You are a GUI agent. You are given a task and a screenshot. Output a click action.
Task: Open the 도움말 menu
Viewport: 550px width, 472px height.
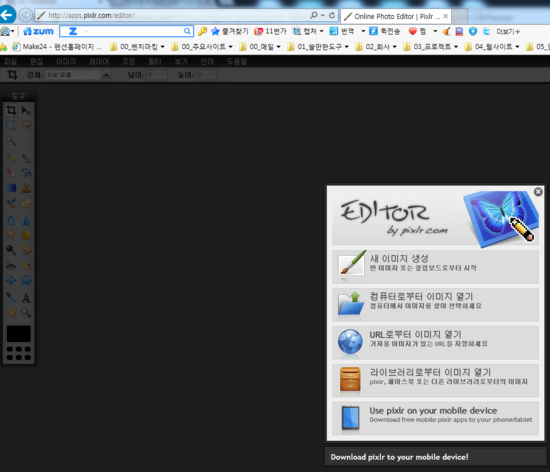pos(237,62)
